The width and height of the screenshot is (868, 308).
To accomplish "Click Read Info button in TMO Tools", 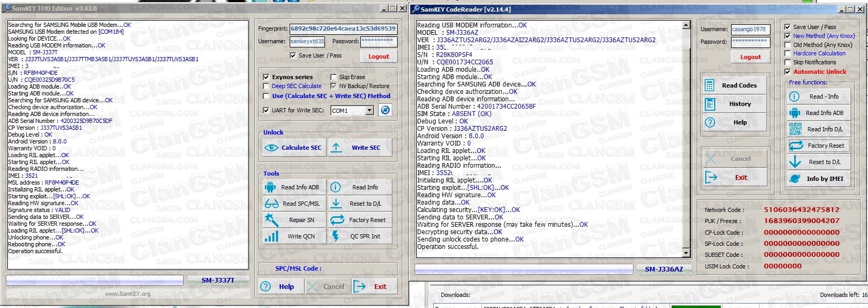I will [360, 187].
